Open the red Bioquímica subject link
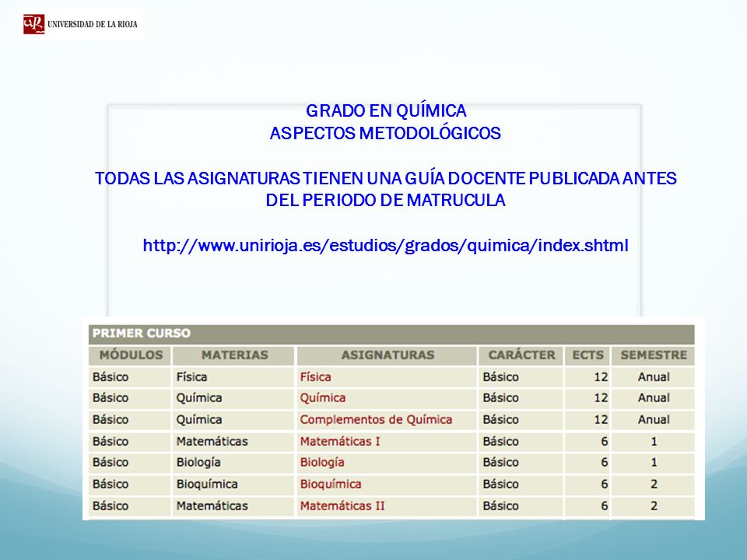Viewport: 747px width, 560px height. pyautogui.click(x=331, y=485)
